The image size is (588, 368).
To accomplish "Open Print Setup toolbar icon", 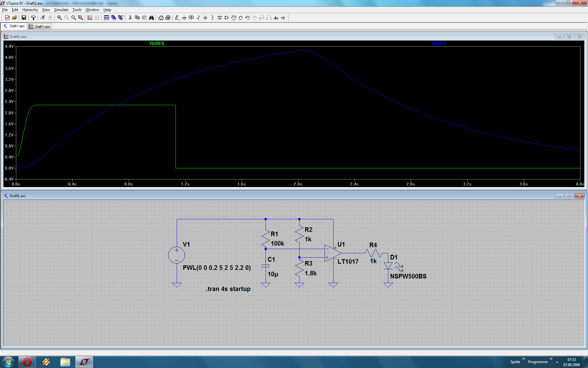I will (168, 18).
